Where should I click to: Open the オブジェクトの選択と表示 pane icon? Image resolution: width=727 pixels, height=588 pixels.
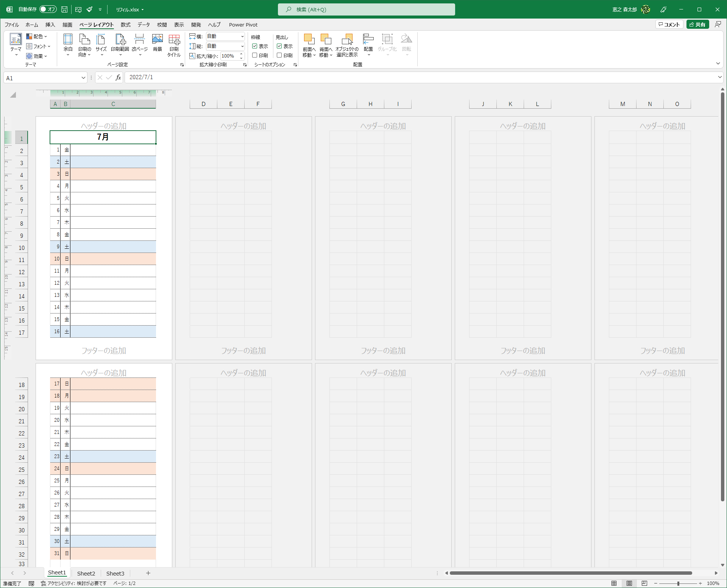point(347,40)
